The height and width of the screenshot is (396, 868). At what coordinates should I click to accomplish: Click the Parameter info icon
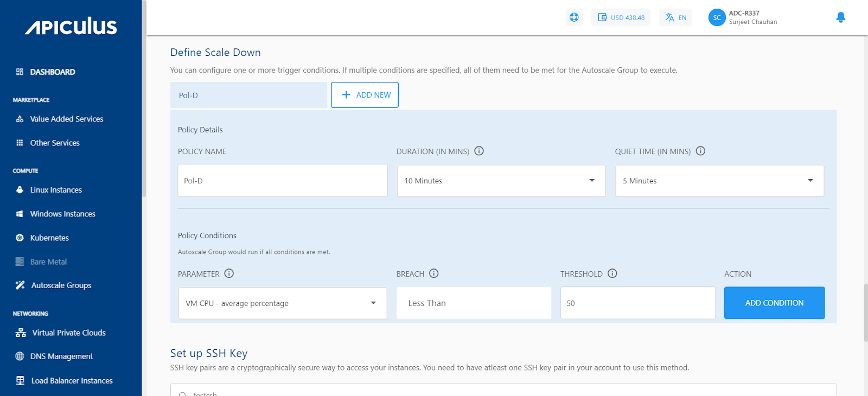229,273
